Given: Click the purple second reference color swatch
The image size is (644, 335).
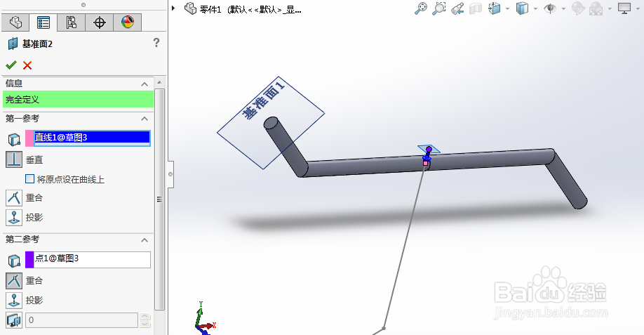Looking at the screenshot, I should pyautogui.click(x=29, y=260).
